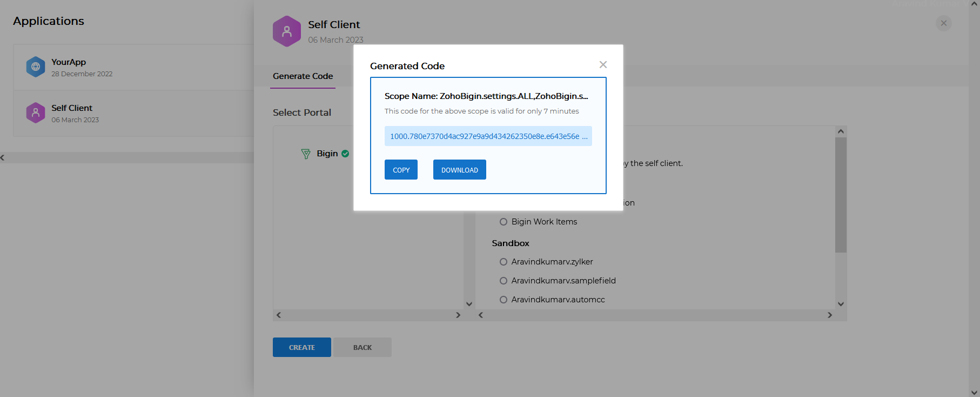The width and height of the screenshot is (980, 397).
Task: Click the Bigin portal logo icon
Action: tap(306, 154)
